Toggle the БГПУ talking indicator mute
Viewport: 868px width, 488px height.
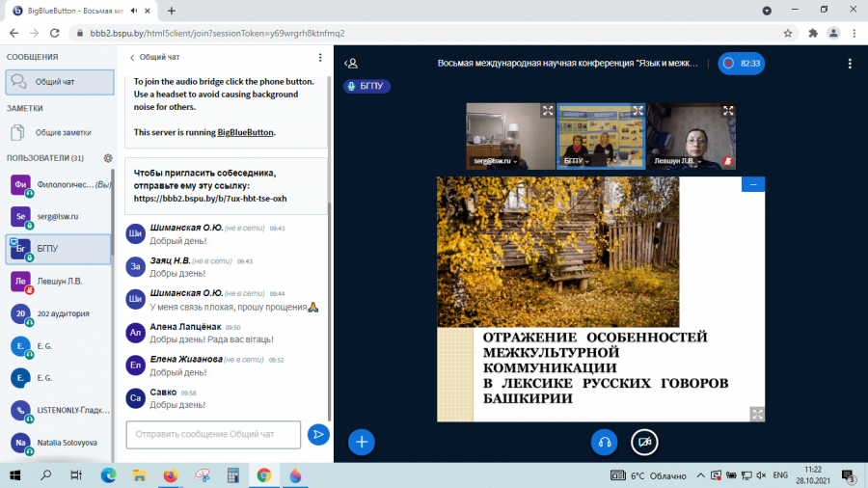click(366, 86)
